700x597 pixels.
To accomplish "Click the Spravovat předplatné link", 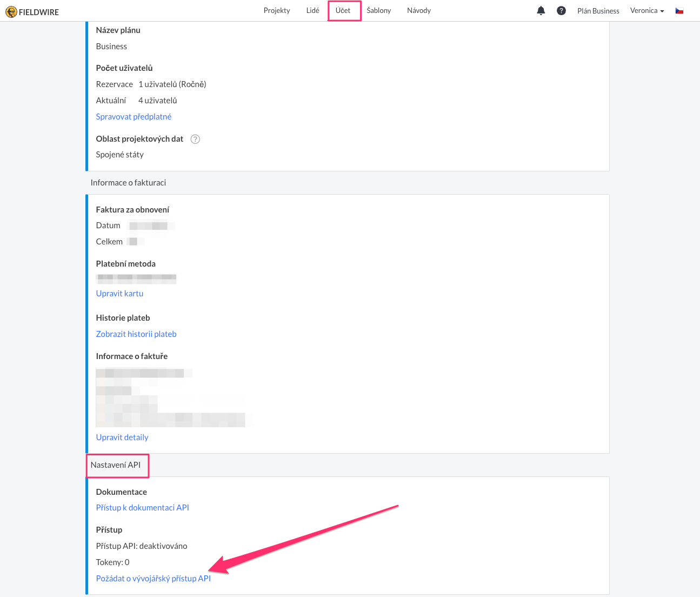I will [x=134, y=117].
